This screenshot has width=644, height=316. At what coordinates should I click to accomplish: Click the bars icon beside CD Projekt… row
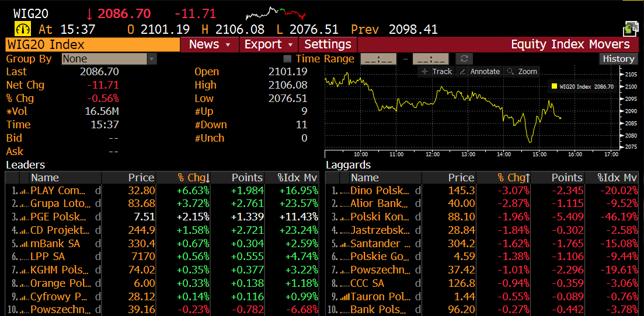25,230
